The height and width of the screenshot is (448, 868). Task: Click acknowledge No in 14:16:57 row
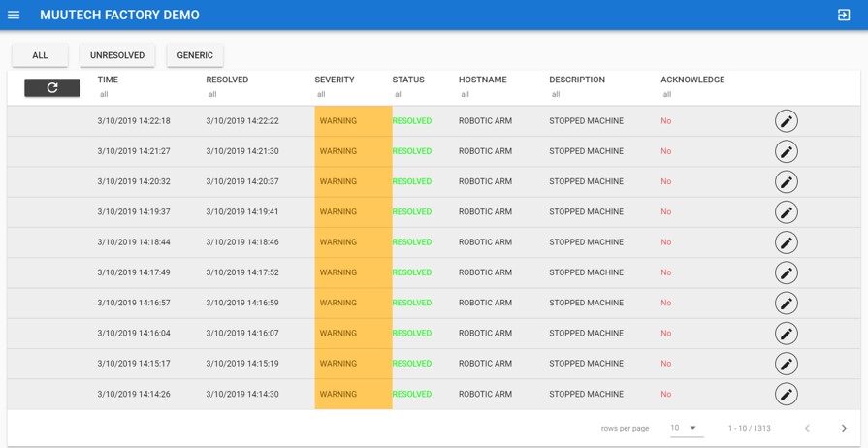[x=666, y=303]
